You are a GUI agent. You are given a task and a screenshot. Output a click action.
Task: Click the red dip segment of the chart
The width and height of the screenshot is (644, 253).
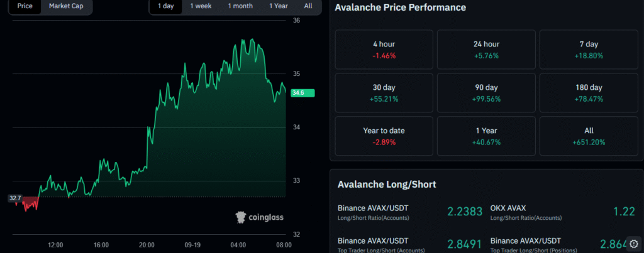click(27, 204)
